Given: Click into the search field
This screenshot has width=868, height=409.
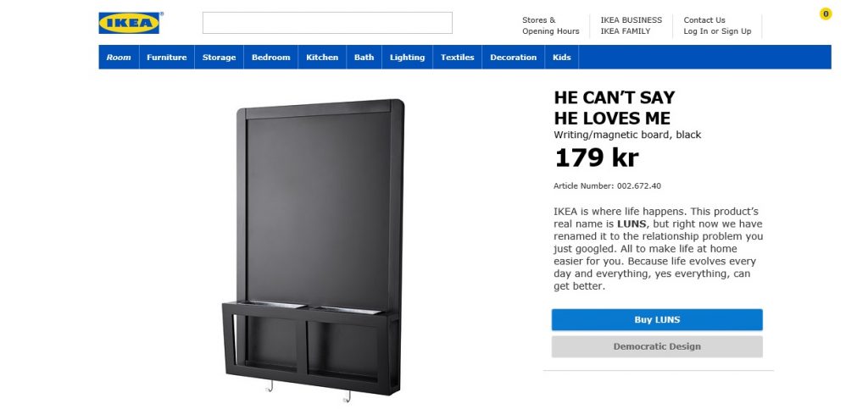Looking at the screenshot, I should click(327, 23).
